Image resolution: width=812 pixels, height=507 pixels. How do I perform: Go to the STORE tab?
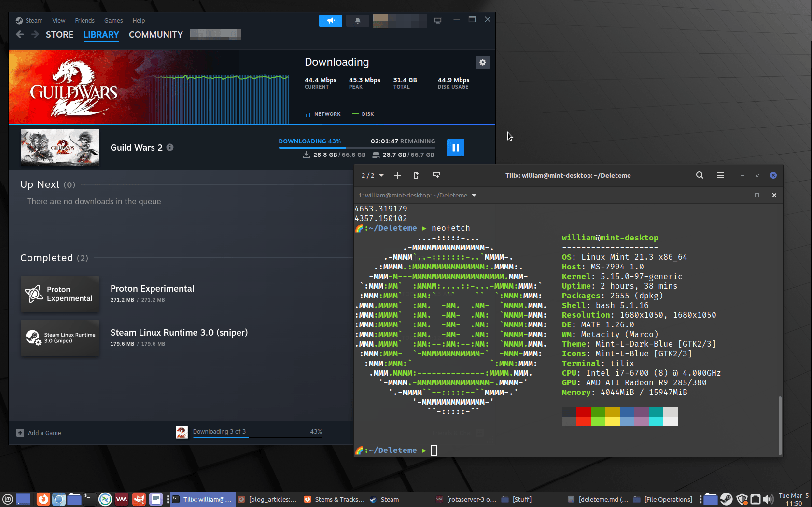click(59, 35)
